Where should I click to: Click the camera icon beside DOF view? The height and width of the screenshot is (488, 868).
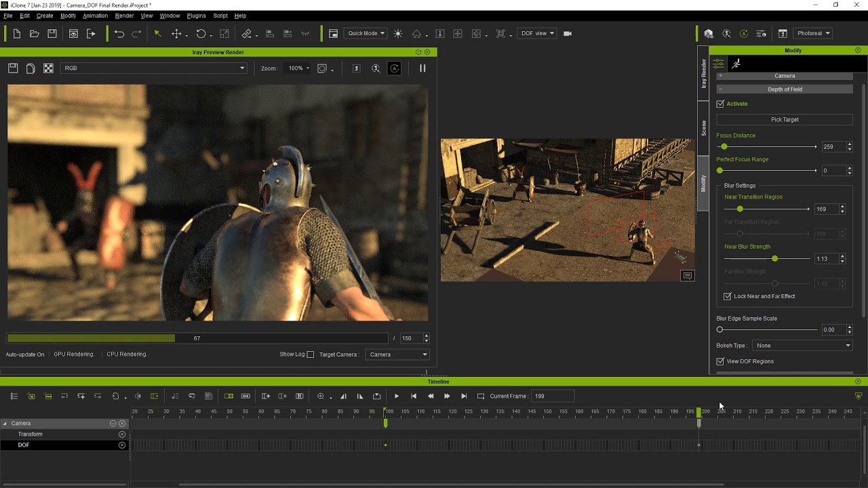coord(568,33)
